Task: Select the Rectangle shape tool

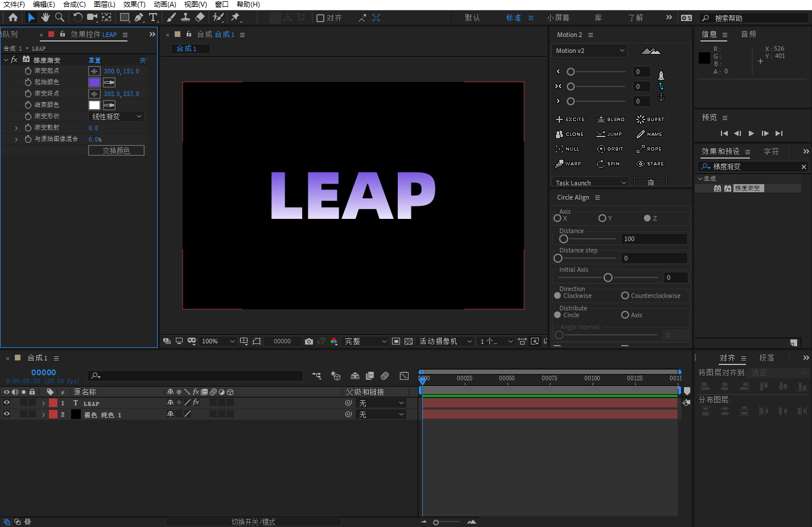Action: tap(125, 18)
